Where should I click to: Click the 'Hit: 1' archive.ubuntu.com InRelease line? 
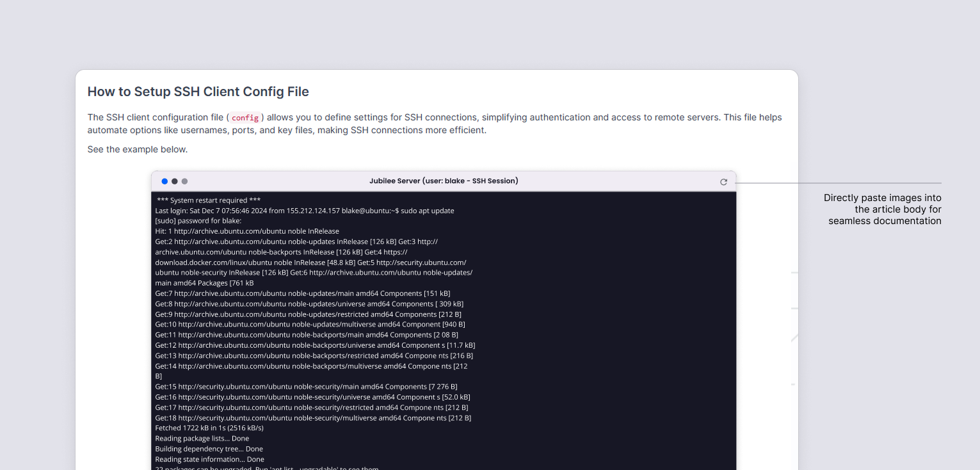pos(247,231)
